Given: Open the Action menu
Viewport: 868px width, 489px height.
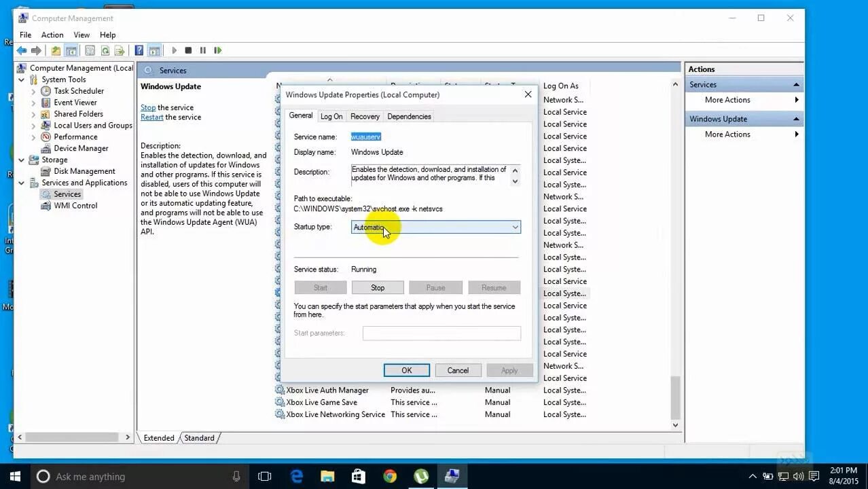Looking at the screenshot, I should [52, 35].
